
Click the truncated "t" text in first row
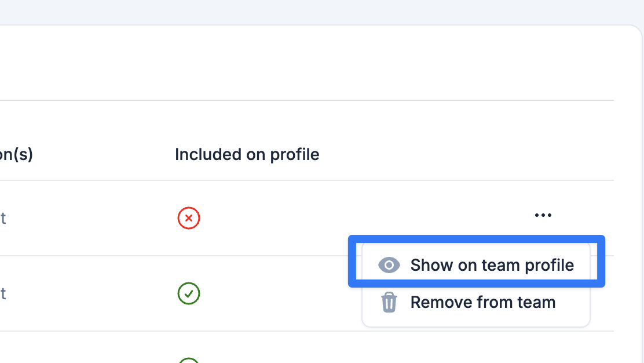(3, 218)
